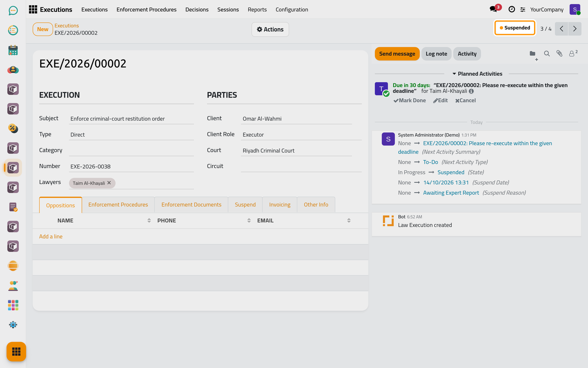
Task: Sort by the PHONE column
Action: click(204, 220)
